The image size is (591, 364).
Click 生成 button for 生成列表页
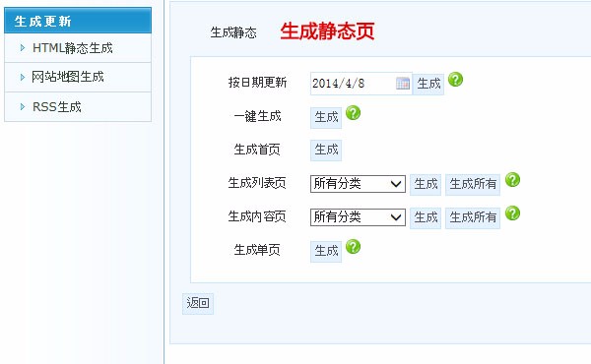(426, 184)
